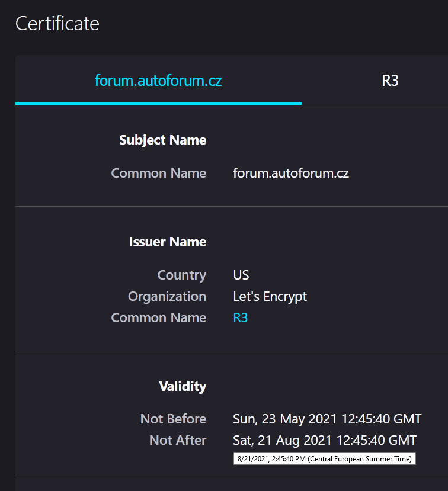
Task: Click the Subject Name section heading
Action: (162, 140)
